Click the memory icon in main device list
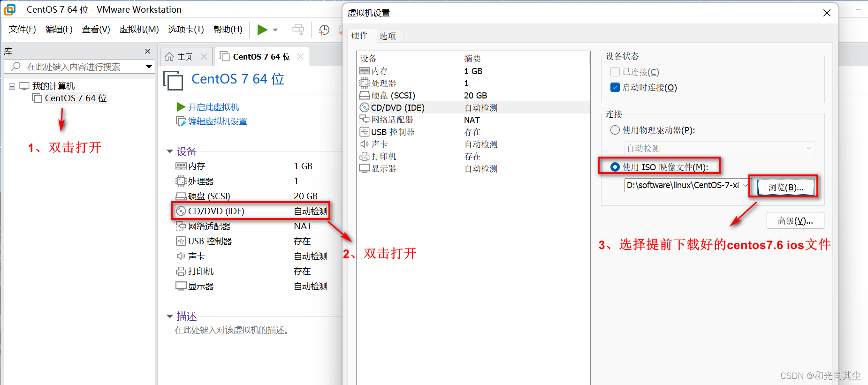868x385 pixels. point(181,166)
